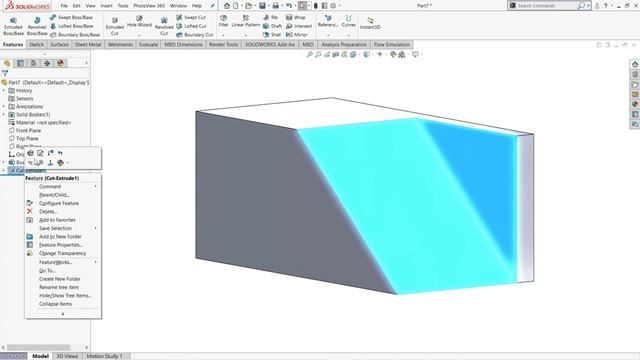Pin the SolidWorks menu bar

212,6
